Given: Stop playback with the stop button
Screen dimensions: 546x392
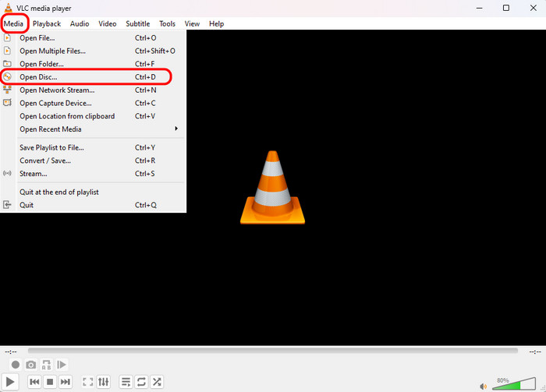Looking at the screenshot, I should (50, 382).
